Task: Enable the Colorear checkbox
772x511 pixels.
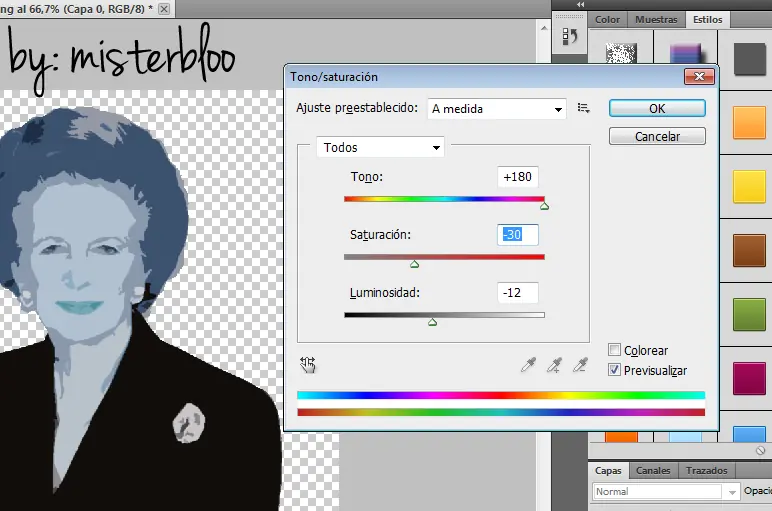Action: [x=614, y=350]
